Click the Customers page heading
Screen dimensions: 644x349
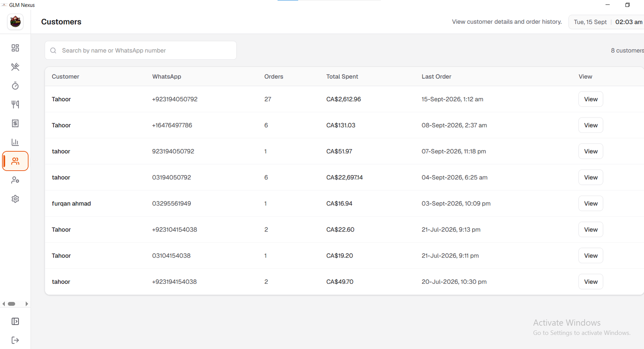click(61, 22)
